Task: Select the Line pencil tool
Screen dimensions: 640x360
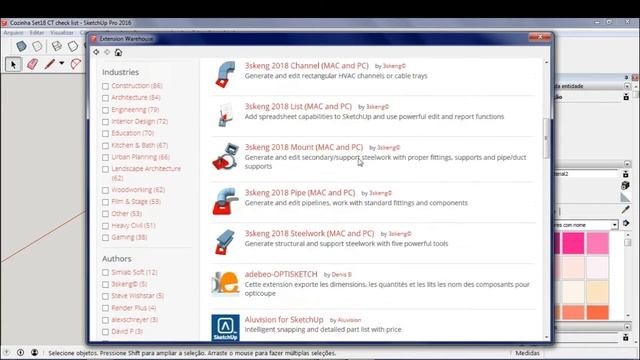Action: 50,64
